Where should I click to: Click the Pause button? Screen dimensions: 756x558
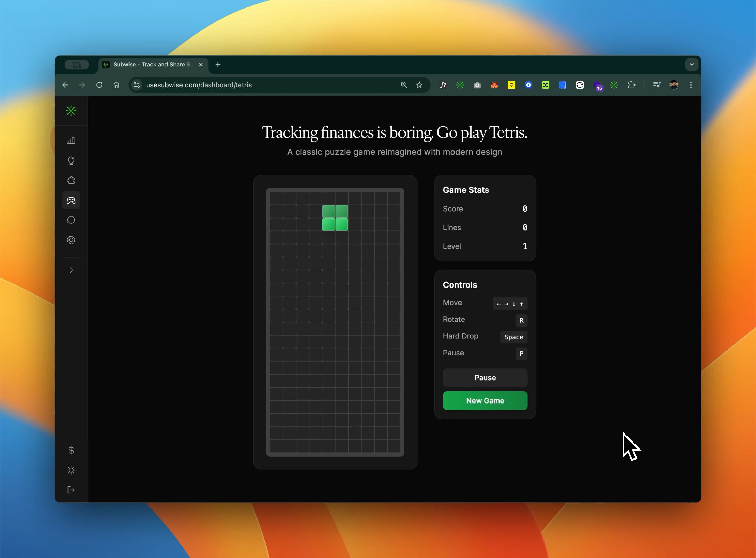(485, 378)
